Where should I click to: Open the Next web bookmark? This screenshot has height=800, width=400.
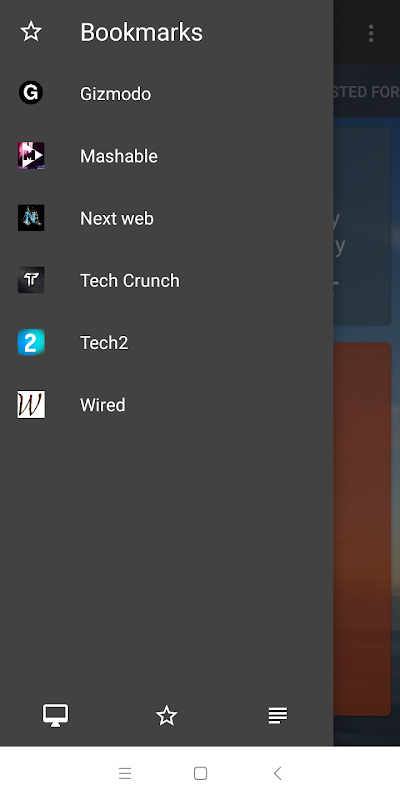[166, 218]
